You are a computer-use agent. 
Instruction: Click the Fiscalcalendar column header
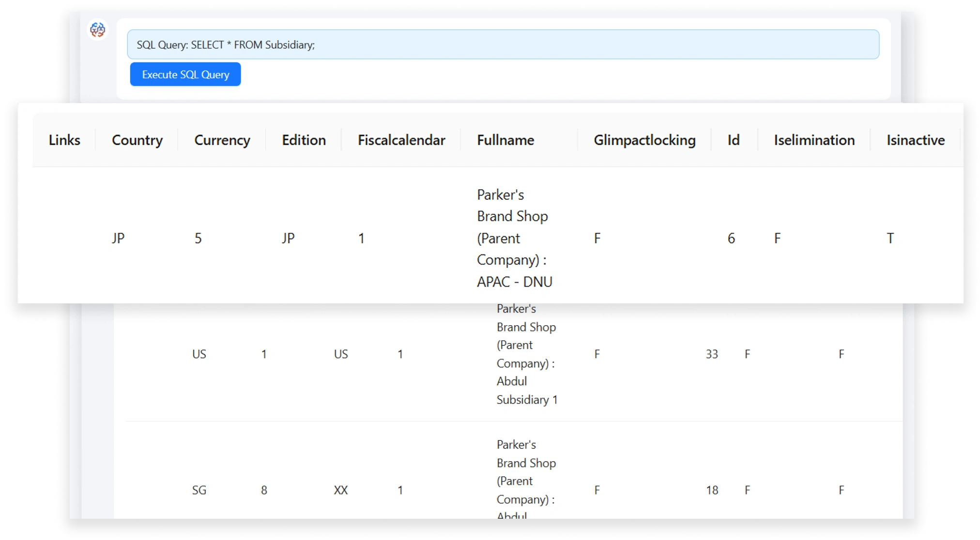click(401, 140)
